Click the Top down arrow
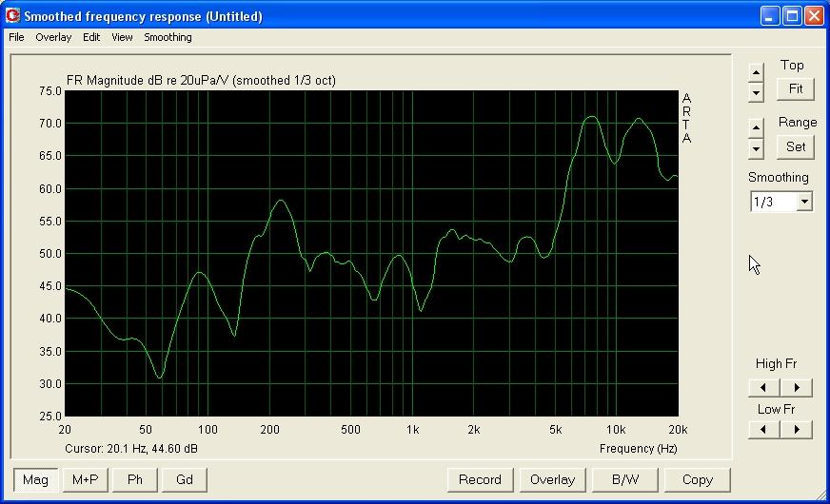The height and width of the screenshot is (504, 830). (x=756, y=93)
